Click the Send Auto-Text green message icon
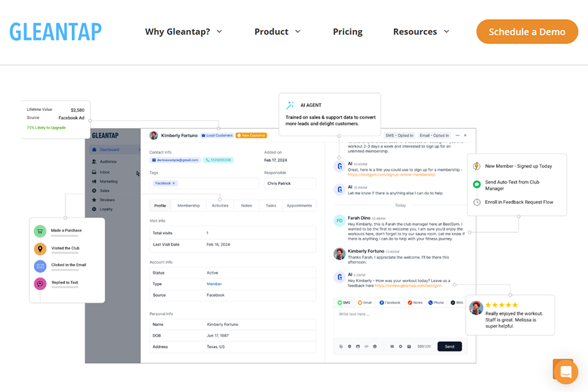The width and height of the screenshot is (588, 392). click(x=477, y=184)
